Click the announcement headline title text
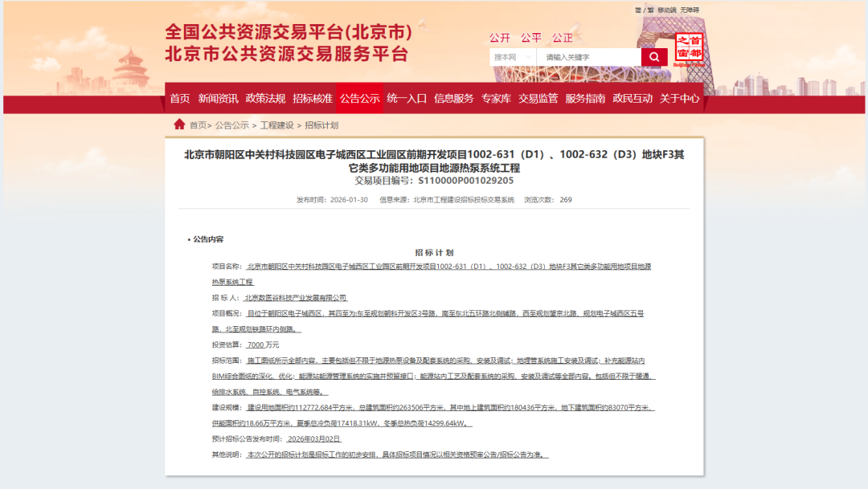 click(434, 161)
